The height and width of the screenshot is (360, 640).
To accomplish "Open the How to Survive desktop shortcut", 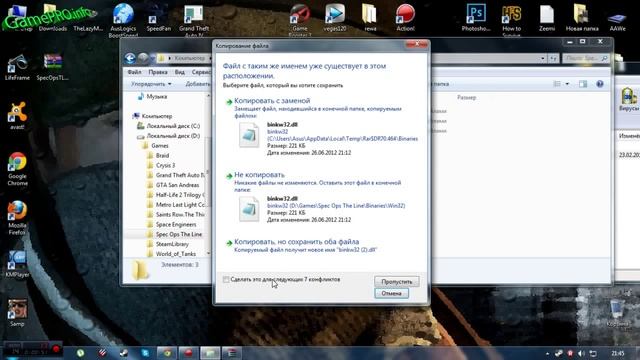I will coord(511,20).
